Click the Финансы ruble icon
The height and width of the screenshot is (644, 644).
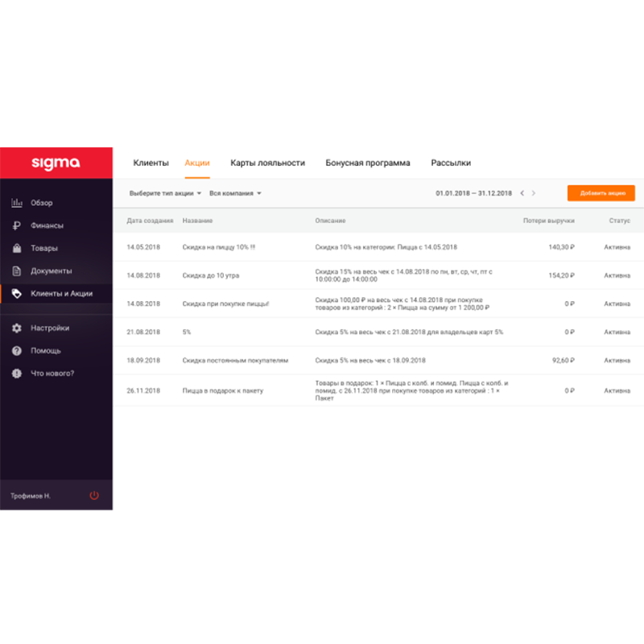pyautogui.click(x=16, y=225)
